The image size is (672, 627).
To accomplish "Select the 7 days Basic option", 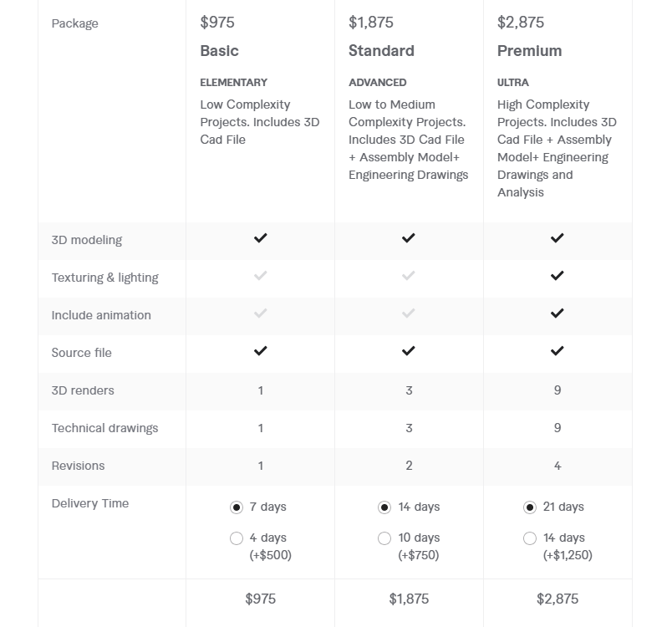I will (x=237, y=507).
